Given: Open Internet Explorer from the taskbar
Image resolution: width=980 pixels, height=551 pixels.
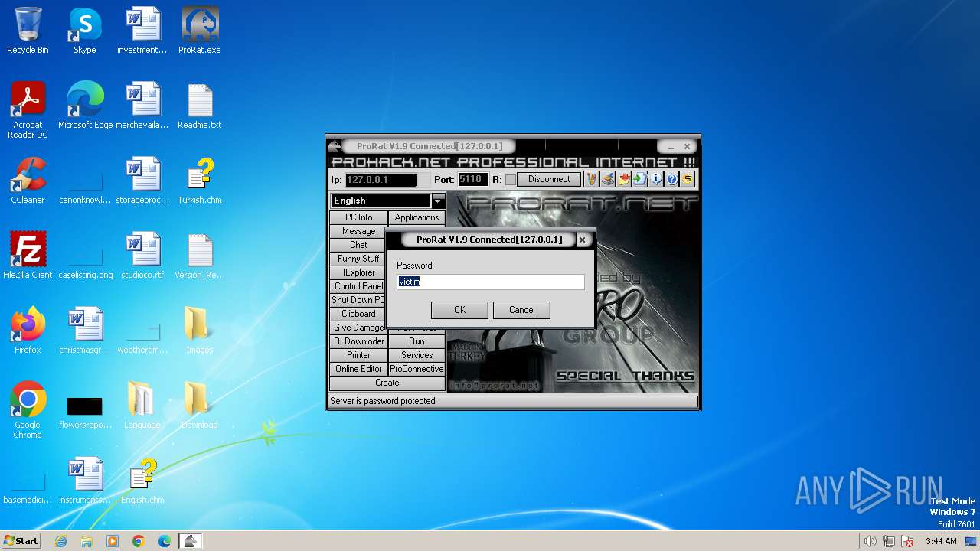Looking at the screenshot, I should [60, 541].
